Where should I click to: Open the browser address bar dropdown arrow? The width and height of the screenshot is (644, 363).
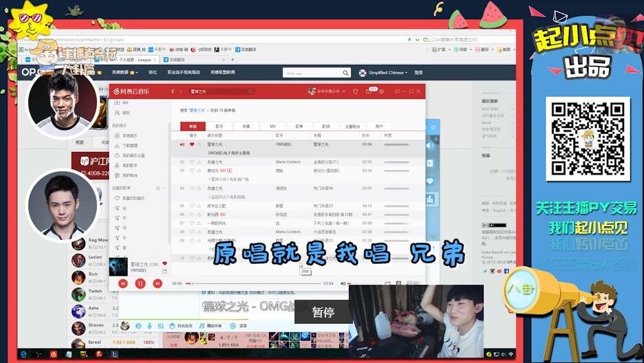(417, 40)
